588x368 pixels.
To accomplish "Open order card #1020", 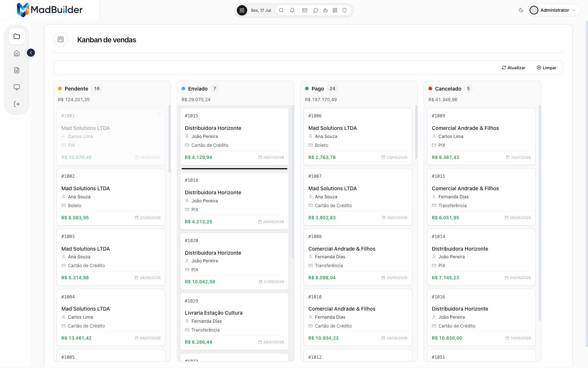I will click(x=234, y=261).
